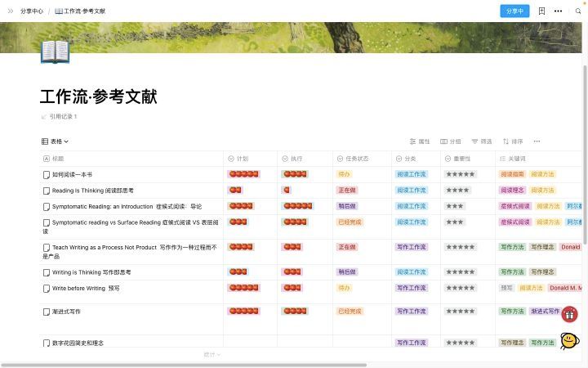
Task: Open the 分组 grouping option
Action: tap(450, 141)
